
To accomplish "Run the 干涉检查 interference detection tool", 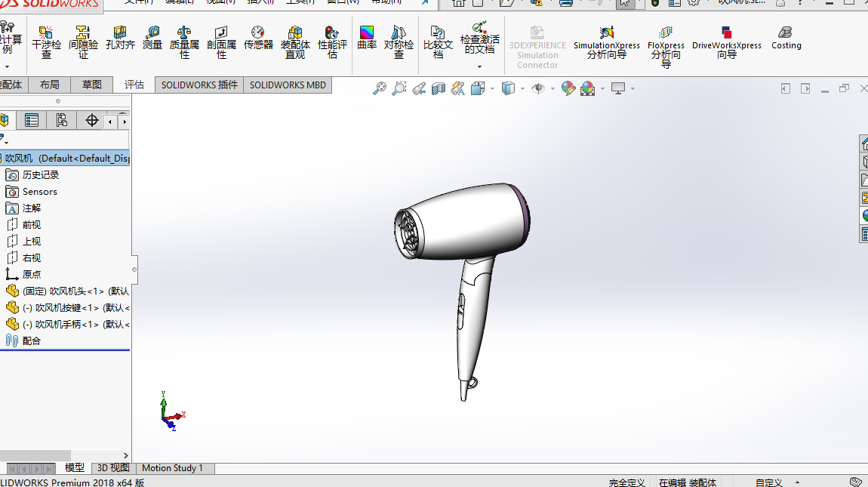I will point(46,42).
